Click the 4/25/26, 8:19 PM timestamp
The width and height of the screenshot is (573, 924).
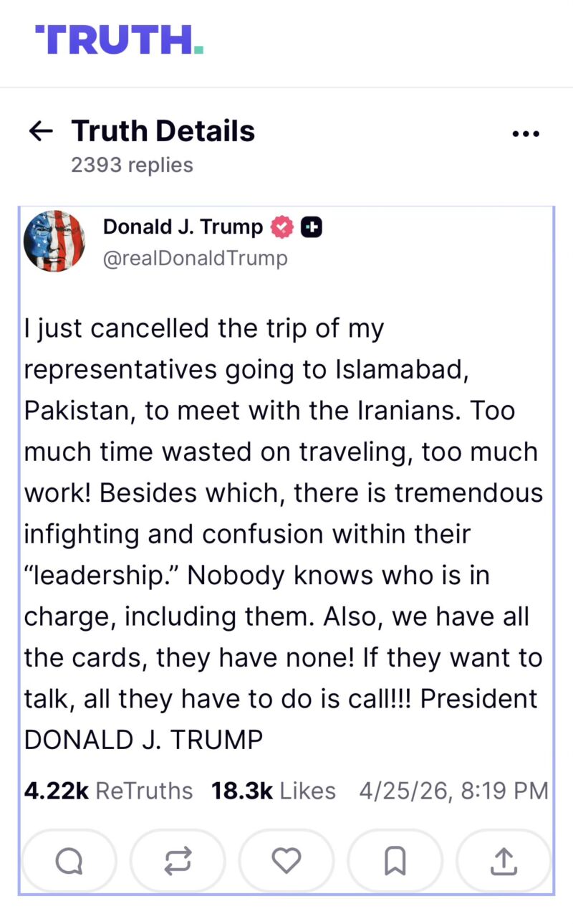click(x=453, y=791)
